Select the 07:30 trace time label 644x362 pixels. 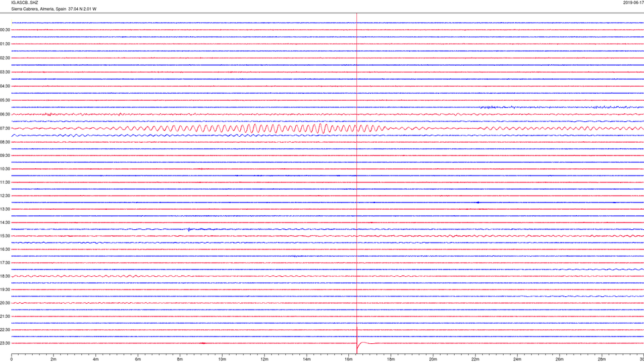[x=5, y=129]
